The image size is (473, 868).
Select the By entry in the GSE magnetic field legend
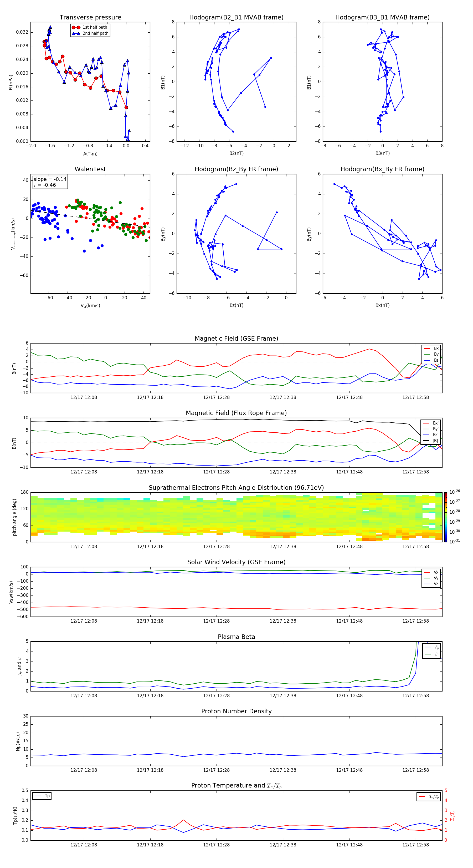[x=431, y=355]
